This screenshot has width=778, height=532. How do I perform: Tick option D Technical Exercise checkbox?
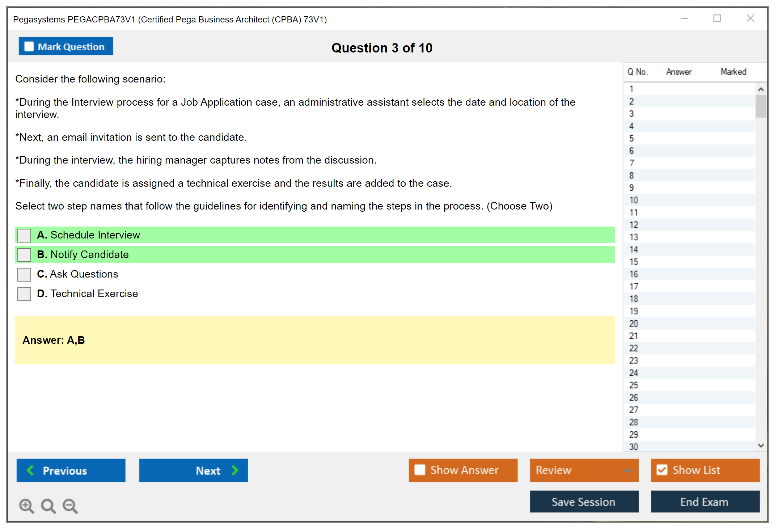coord(24,294)
